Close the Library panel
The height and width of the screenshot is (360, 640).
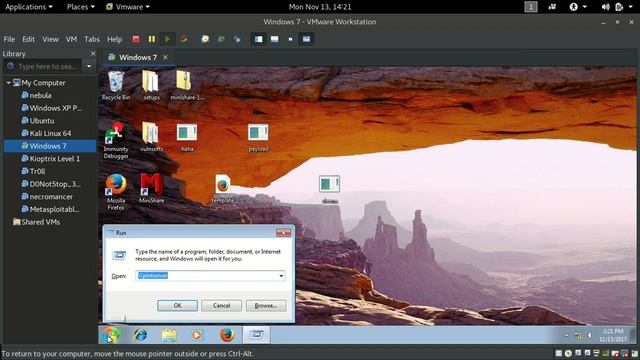coord(93,53)
